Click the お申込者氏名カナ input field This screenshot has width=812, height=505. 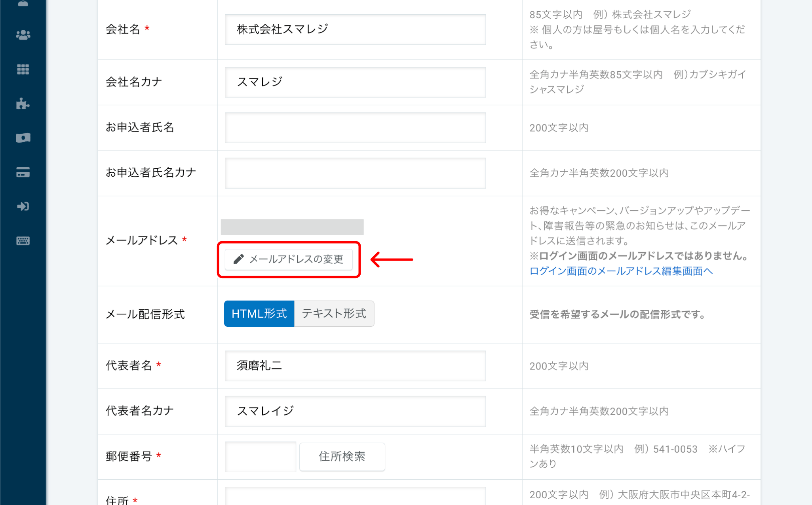click(x=355, y=173)
